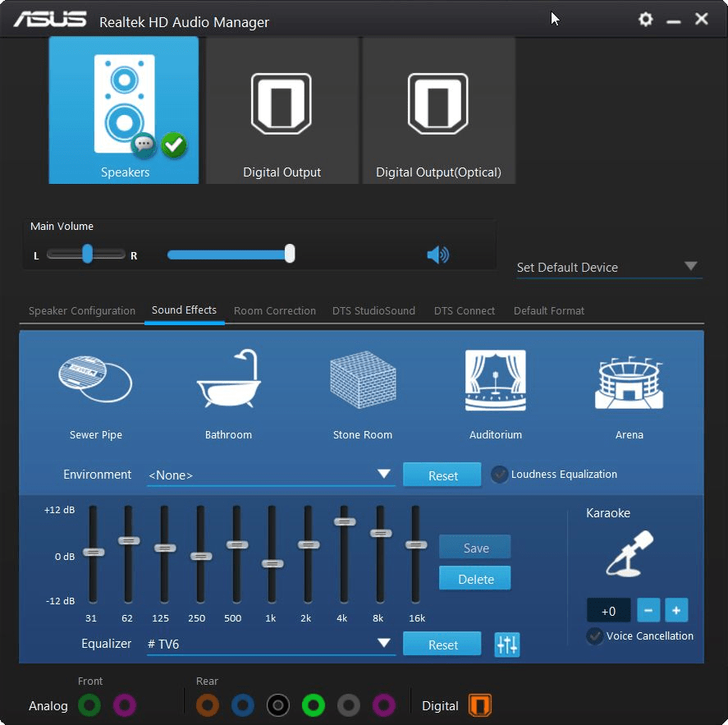Enable Voice Cancellation checkbox

point(595,636)
